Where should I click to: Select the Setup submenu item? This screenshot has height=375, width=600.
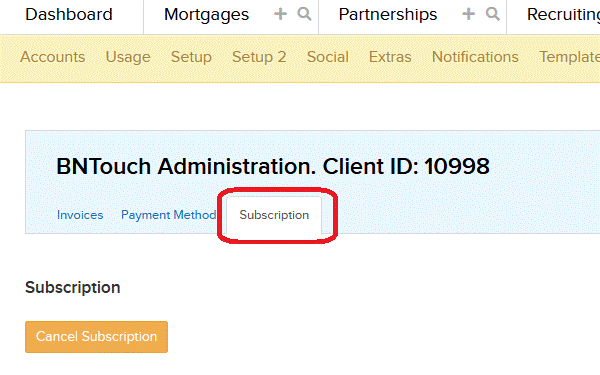coord(191,57)
